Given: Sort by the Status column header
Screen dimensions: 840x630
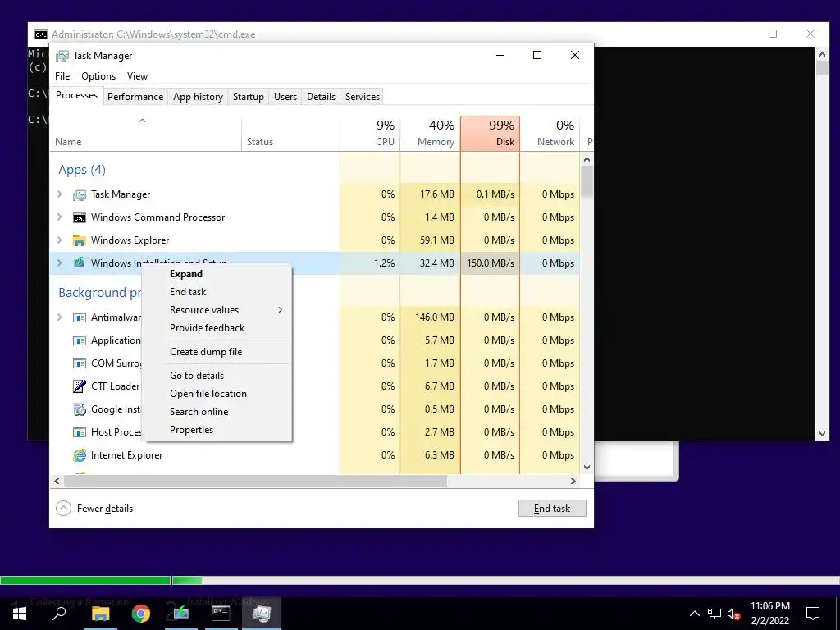Looking at the screenshot, I should (290, 134).
